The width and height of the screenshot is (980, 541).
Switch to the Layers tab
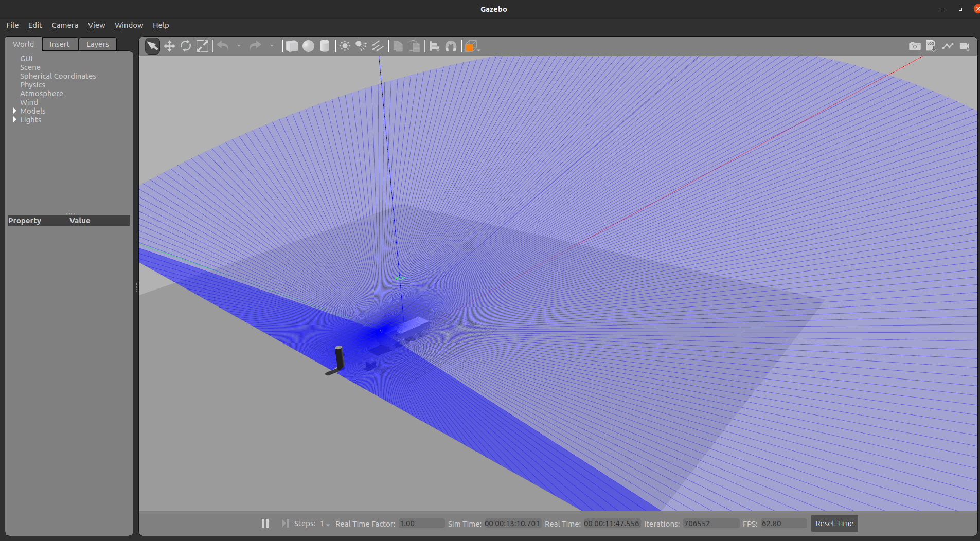coord(98,44)
